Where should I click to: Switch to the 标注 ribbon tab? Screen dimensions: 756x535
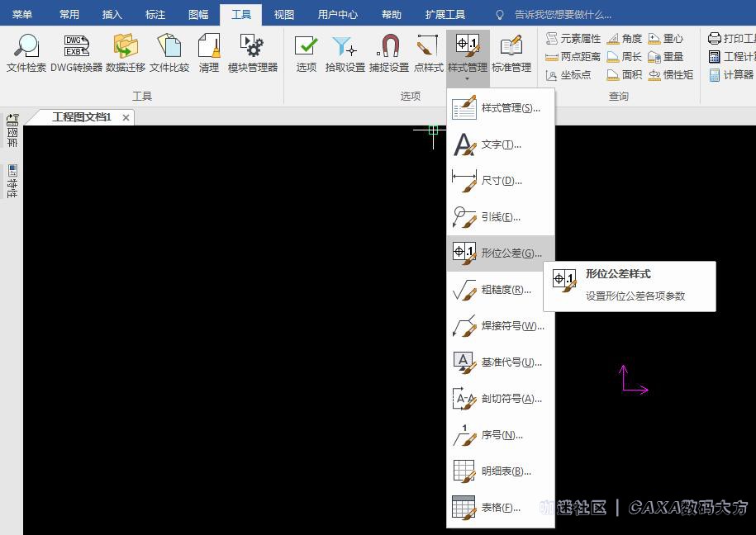(155, 15)
